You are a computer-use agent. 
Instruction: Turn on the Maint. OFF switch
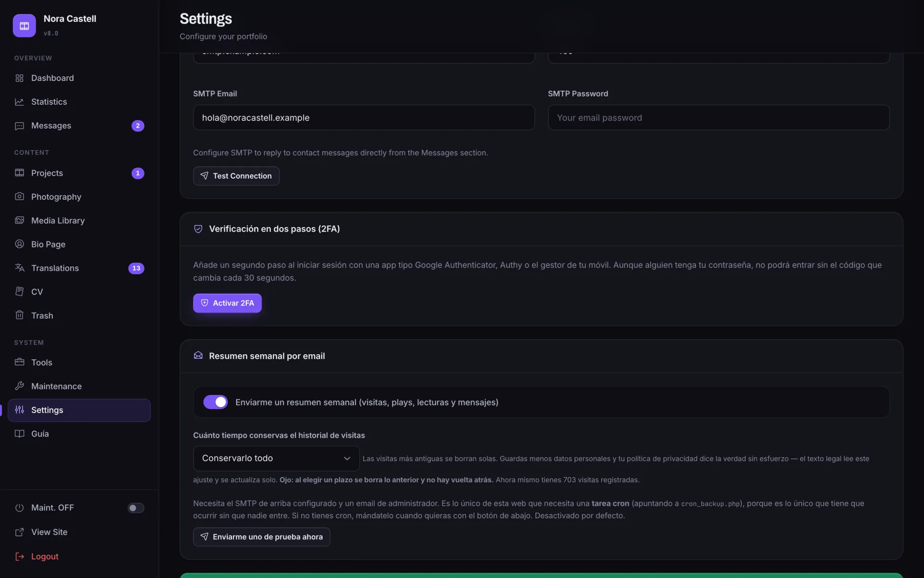[136, 508]
